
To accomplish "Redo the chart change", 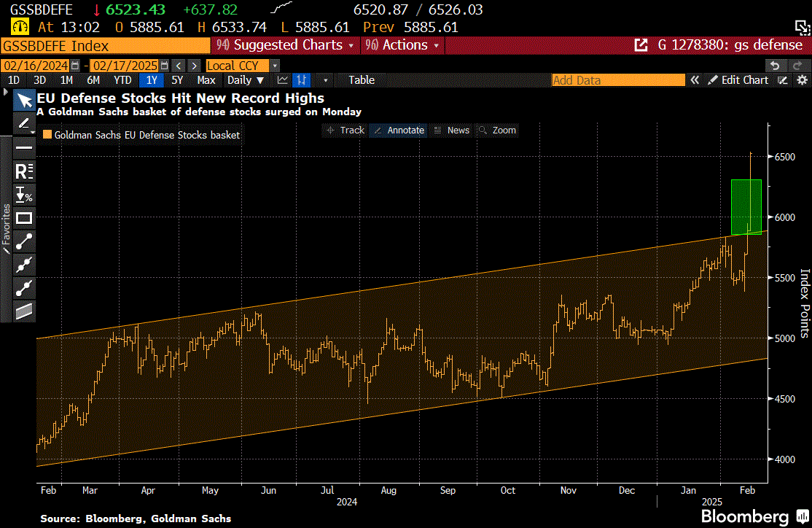I will pos(797,66).
